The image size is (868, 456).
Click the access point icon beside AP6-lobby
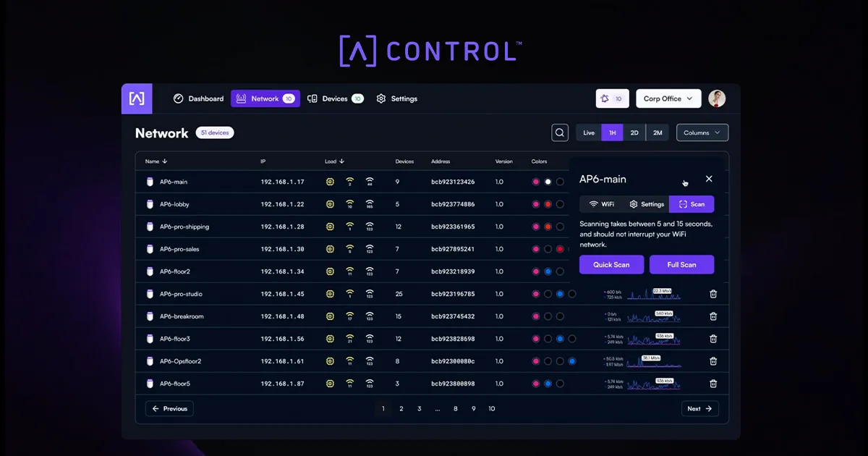[150, 204]
